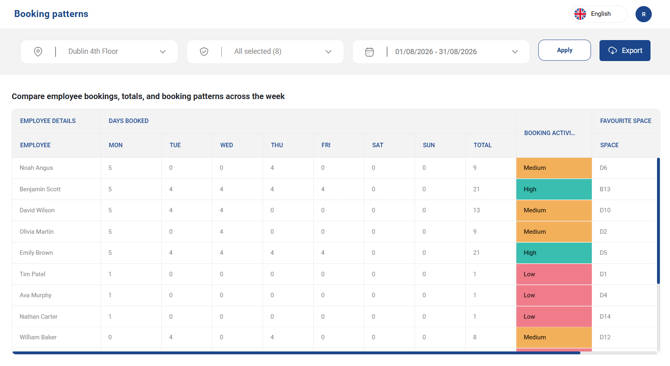The width and height of the screenshot is (670, 366).
Task: Expand the All selected (8) dropdown chevron
Action: pyautogui.click(x=328, y=52)
